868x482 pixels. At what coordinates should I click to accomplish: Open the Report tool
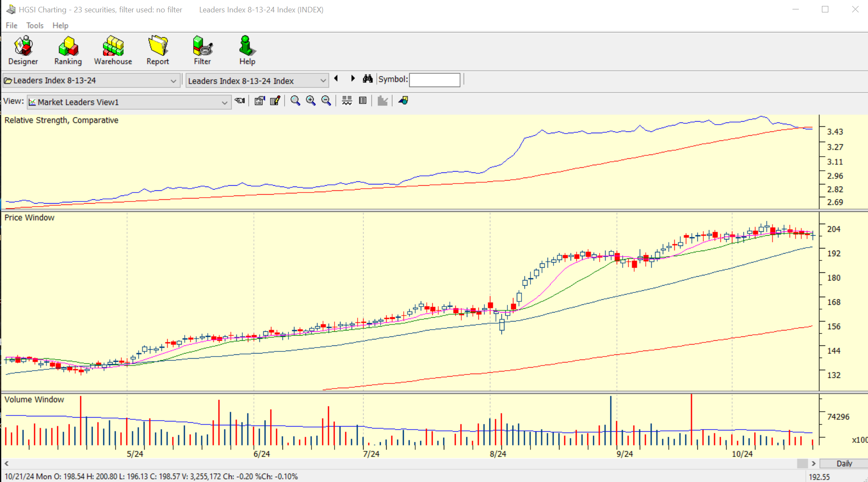pos(157,50)
